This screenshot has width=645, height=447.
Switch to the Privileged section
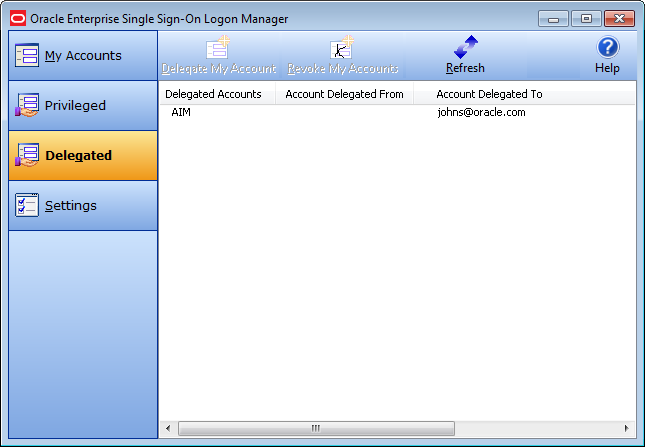tap(83, 106)
